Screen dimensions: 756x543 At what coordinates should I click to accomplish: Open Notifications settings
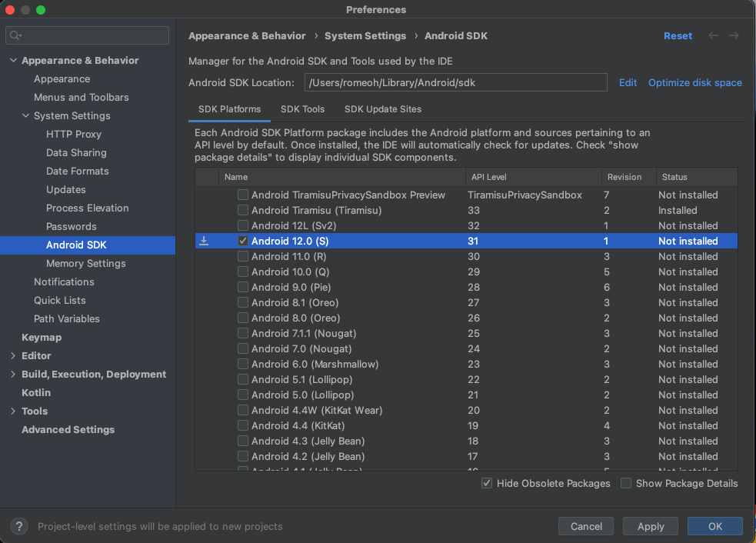coord(64,281)
